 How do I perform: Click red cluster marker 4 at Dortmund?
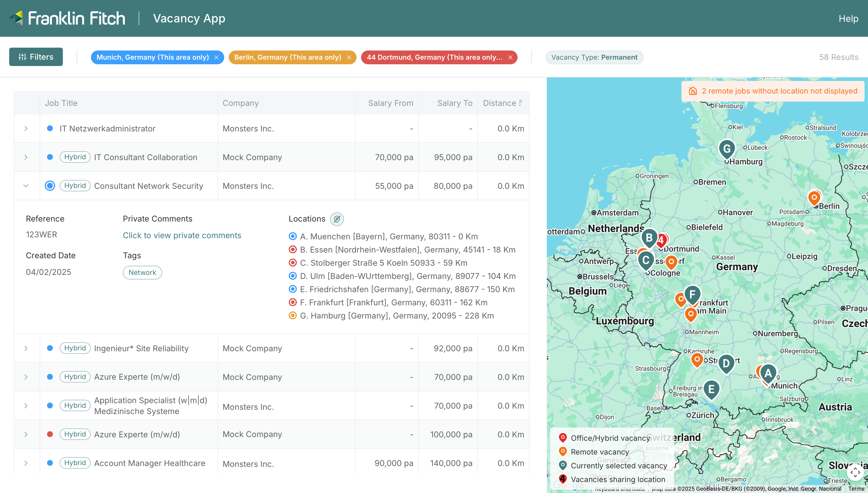[x=662, y=240]
